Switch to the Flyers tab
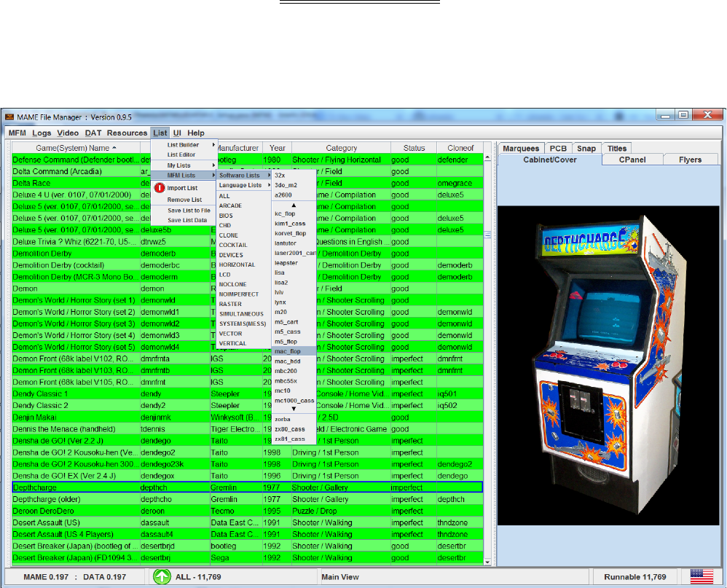 [x=690, y=160]
